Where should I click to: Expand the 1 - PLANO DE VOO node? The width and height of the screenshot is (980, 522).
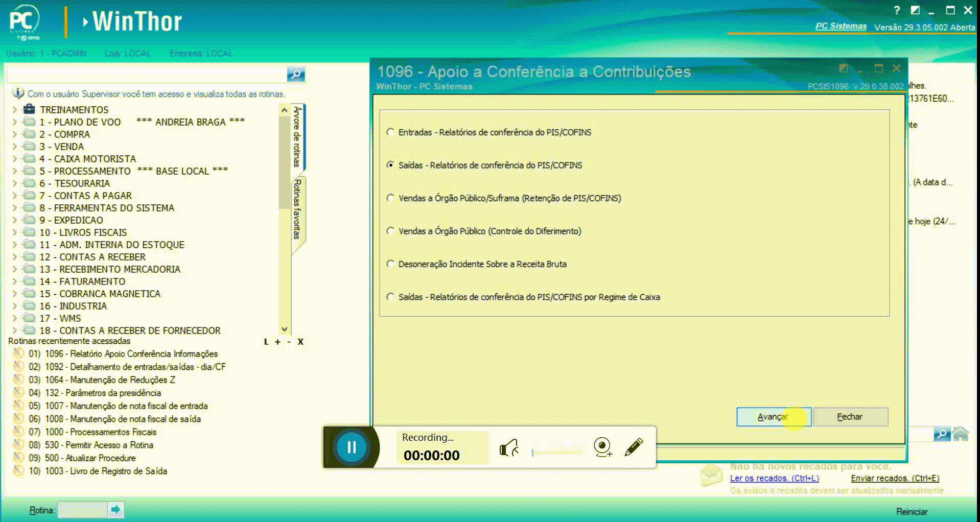pos(14,122)
